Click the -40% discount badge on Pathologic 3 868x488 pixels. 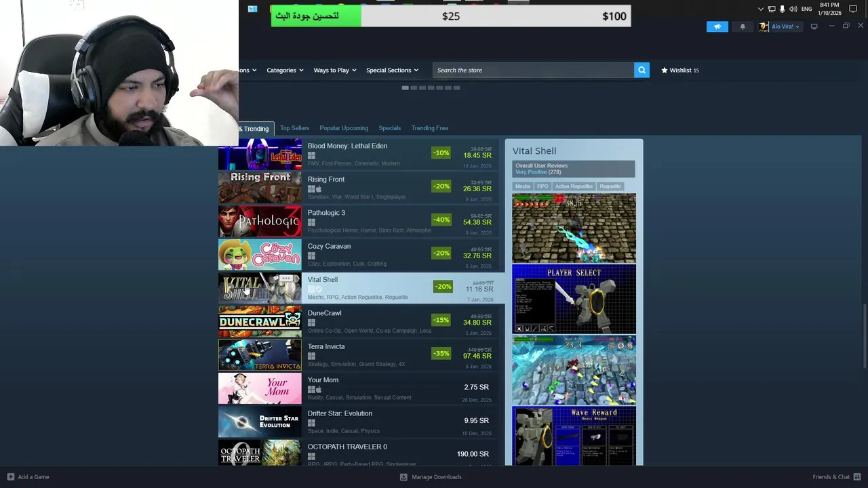(x=441, y=220)
